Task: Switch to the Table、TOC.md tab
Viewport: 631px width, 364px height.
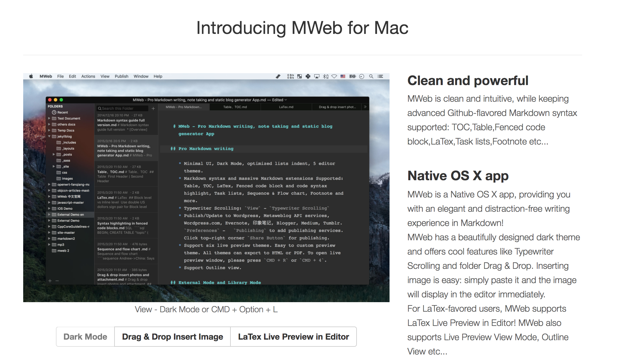Action: [235, 107]
